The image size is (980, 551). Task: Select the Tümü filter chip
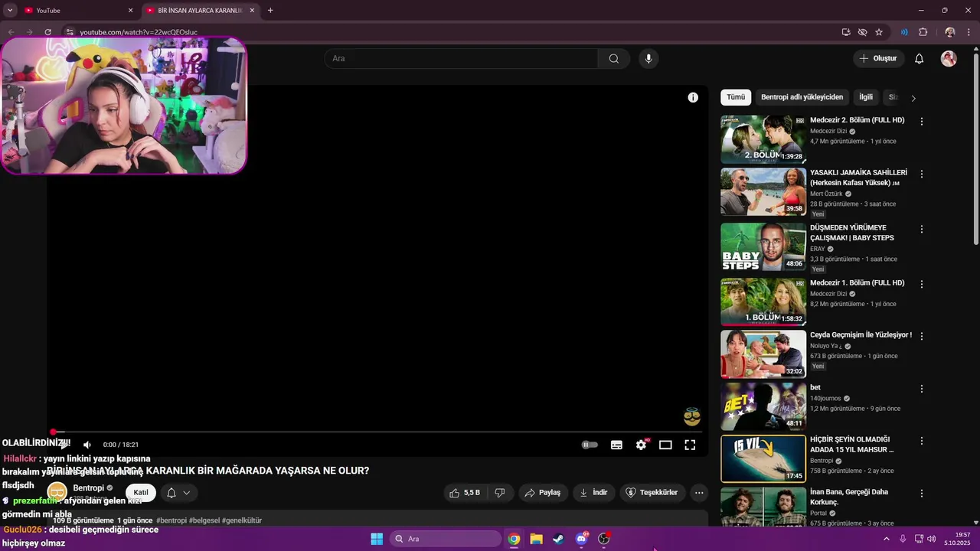pyautogui.click(x=736, y=97)
